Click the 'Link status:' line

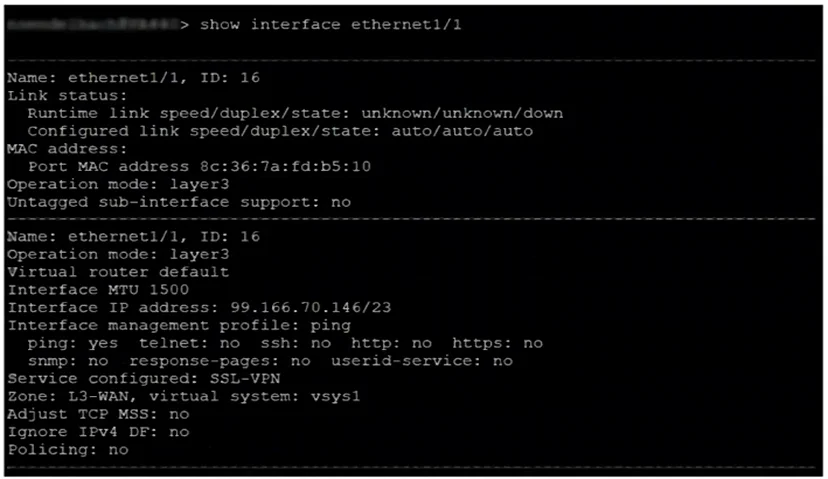click(x=68, y=96)
